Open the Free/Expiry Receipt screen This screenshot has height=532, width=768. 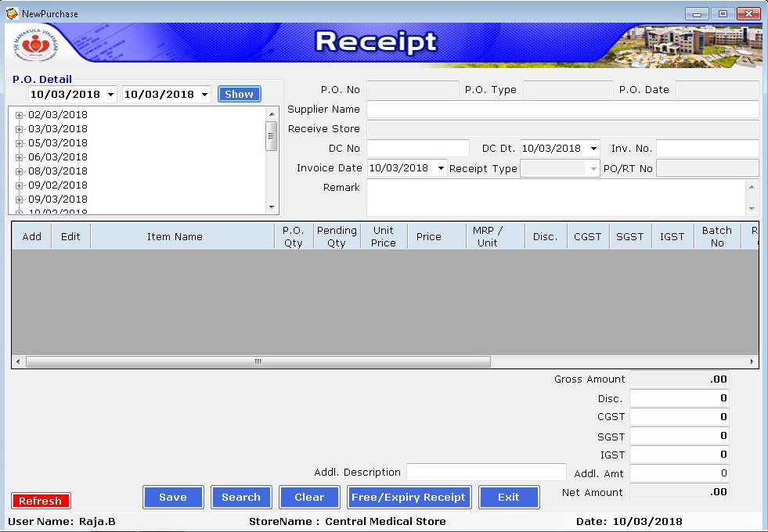pos(409,497)
